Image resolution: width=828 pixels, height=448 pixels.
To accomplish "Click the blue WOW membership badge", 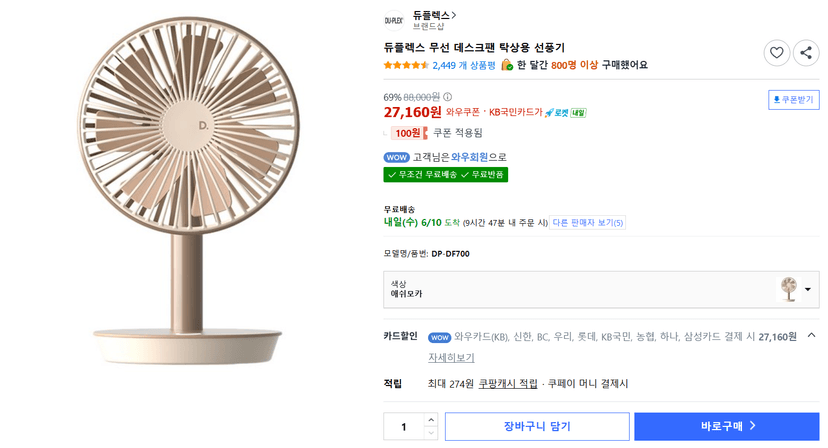I will tap(397, 157).
